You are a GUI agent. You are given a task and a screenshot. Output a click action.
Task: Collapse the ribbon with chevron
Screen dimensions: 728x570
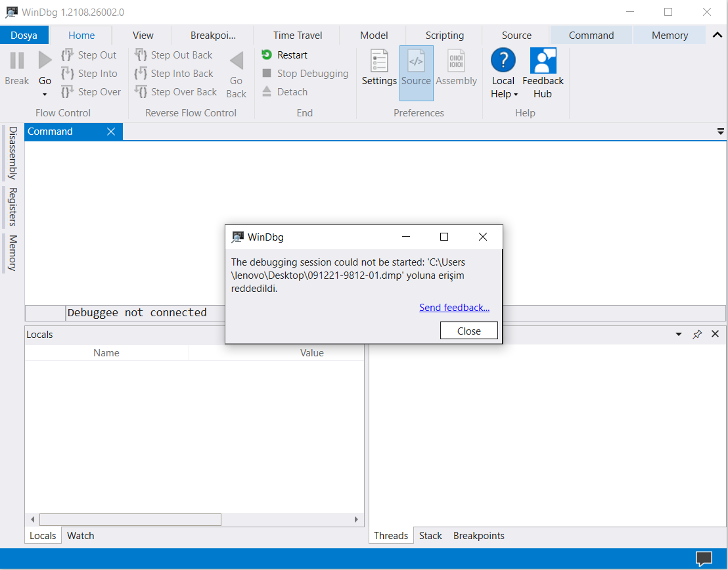[x=717, y=36]
